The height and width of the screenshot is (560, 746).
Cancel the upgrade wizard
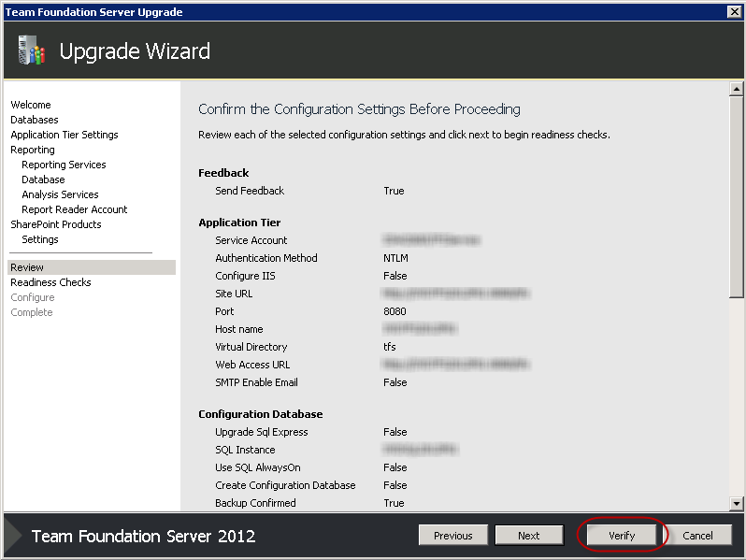[697, 536]
